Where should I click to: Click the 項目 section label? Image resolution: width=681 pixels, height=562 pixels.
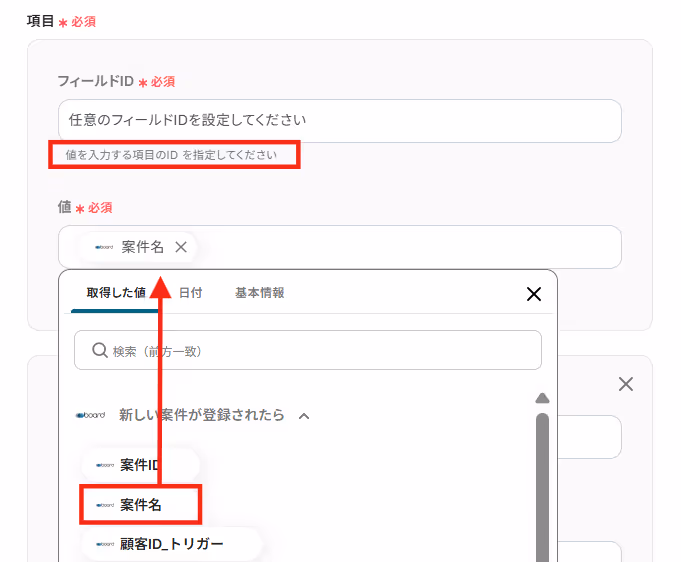click(x=40, y=21)
